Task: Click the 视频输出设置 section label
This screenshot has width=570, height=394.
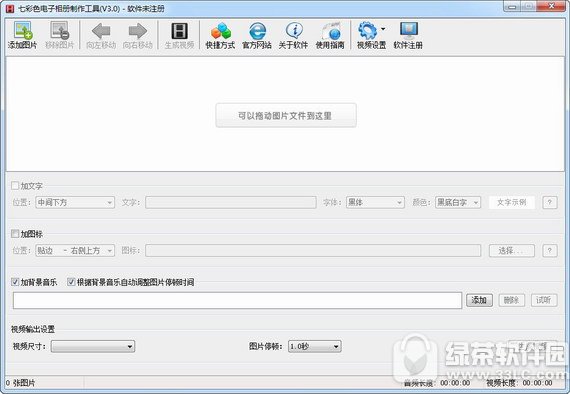Action: point(33,329)
